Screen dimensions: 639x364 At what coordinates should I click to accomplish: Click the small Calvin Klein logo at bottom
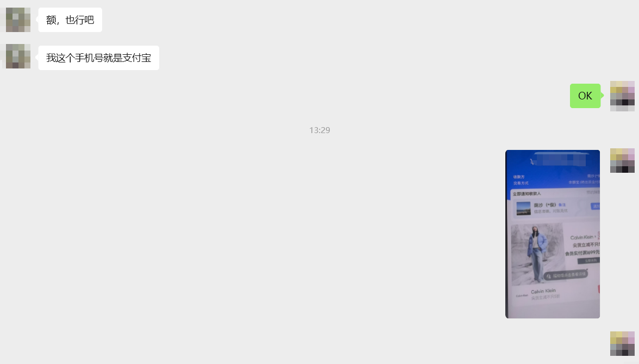522,296
